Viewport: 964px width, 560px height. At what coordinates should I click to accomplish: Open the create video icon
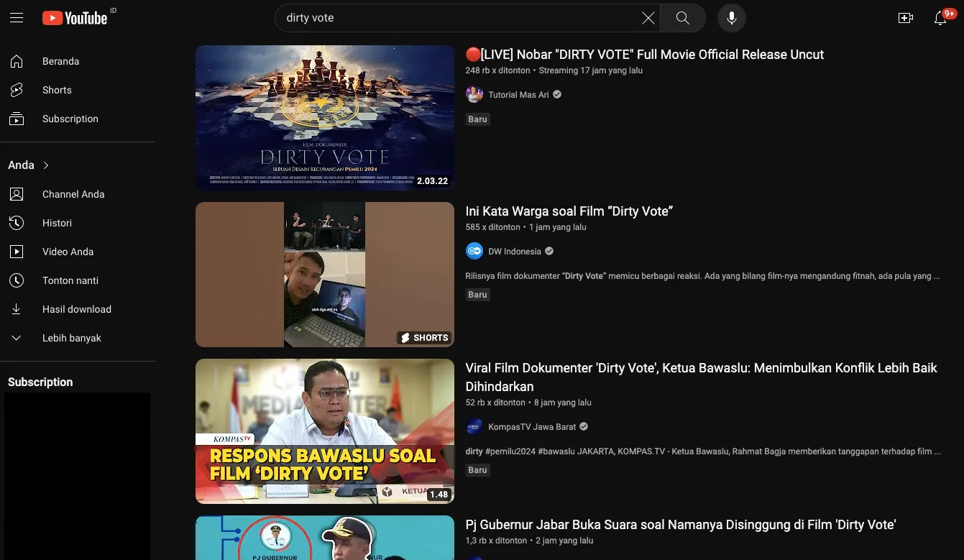coord(905,18)
